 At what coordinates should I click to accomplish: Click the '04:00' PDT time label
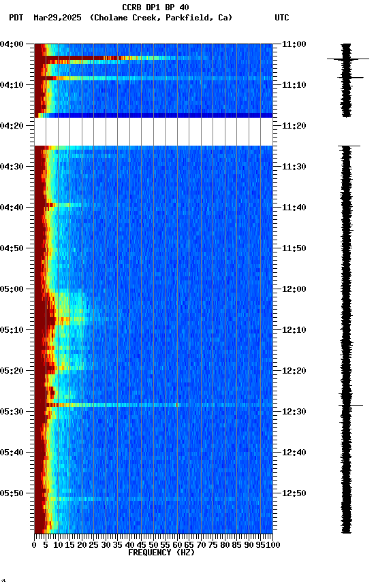coord(12,44)
